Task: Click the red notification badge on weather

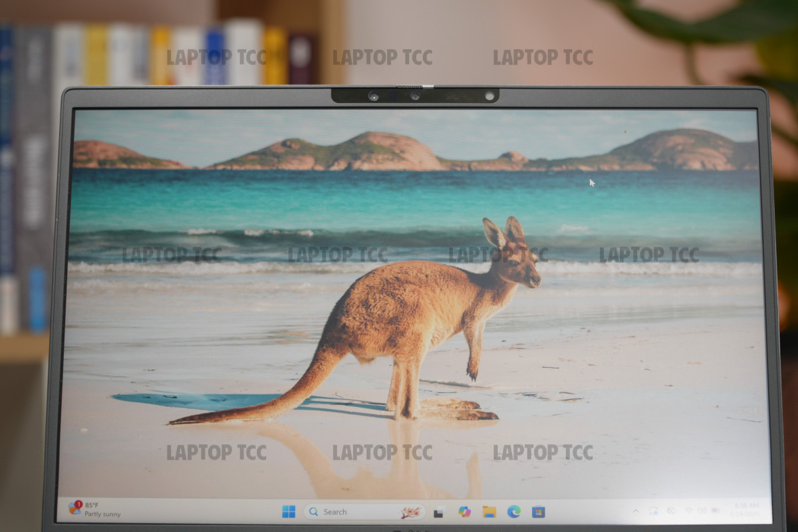Action: (78, 504)
